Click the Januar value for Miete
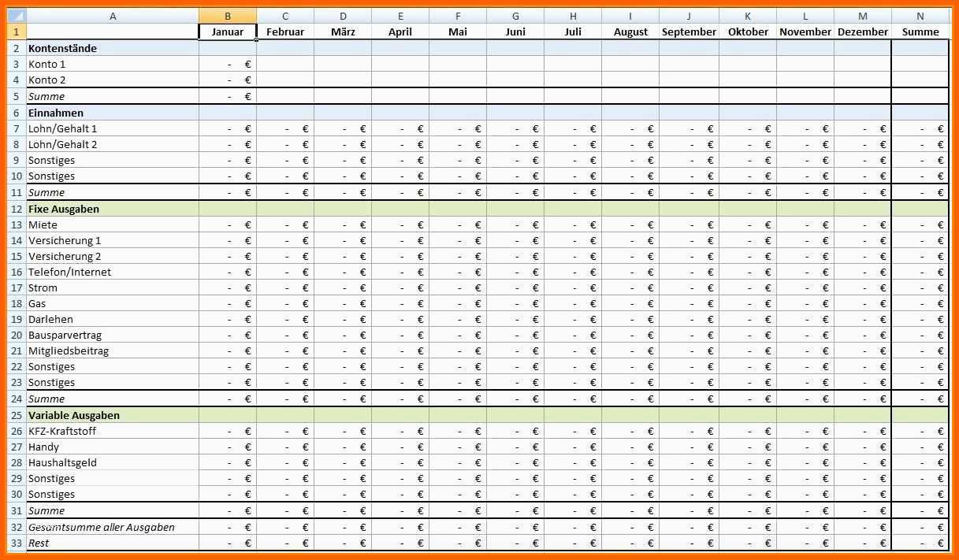 click(x=228, y=224)
